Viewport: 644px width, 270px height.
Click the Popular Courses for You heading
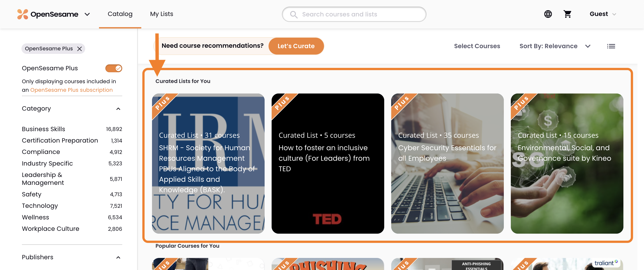(187, 246)
